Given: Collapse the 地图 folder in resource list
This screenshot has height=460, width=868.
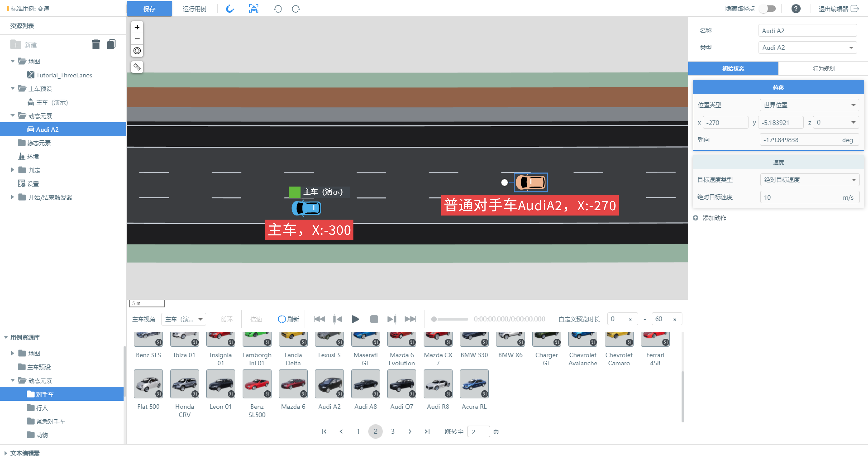Looking at the screenshot, I should (12, 61).
